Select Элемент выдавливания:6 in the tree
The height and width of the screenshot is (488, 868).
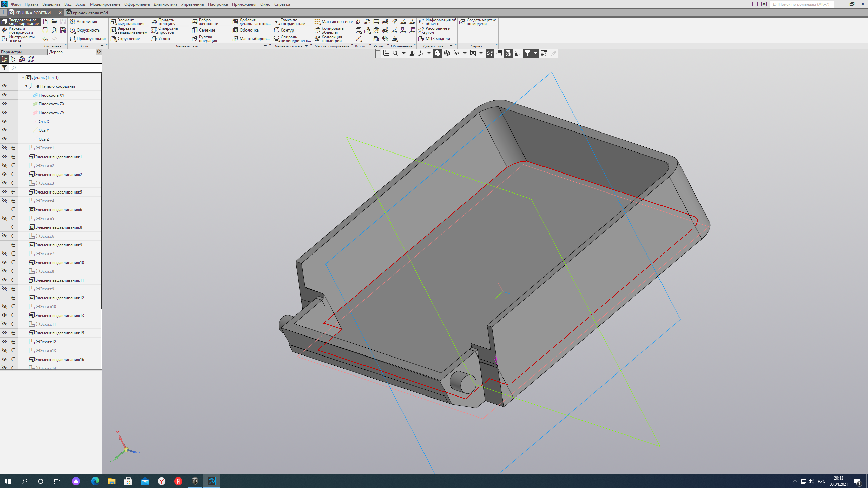coord(58,210)
